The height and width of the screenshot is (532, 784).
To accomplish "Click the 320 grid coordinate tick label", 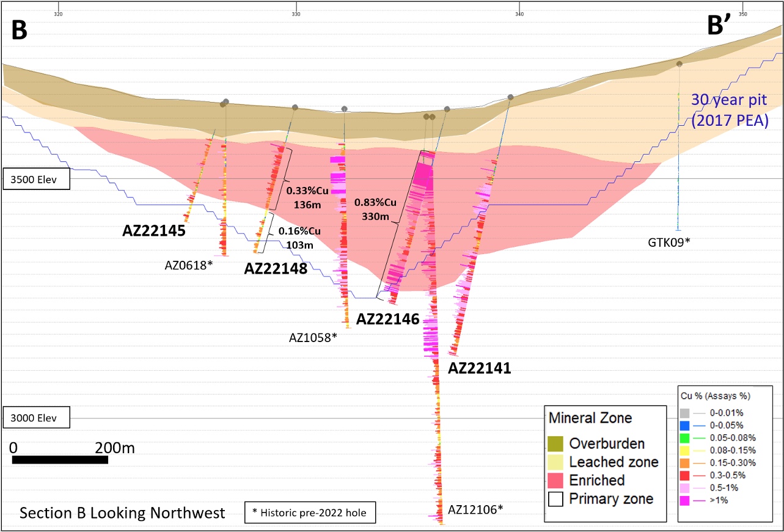I will tap(59, 13).
